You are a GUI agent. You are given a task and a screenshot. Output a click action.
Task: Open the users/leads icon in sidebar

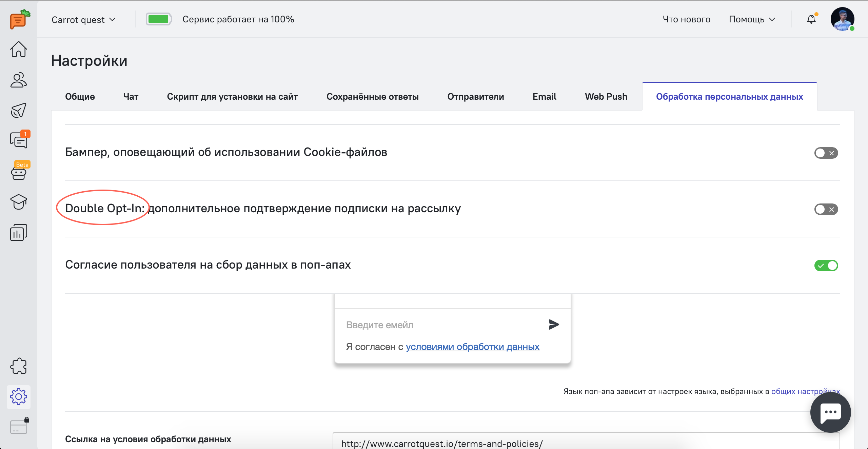point(19,80)
